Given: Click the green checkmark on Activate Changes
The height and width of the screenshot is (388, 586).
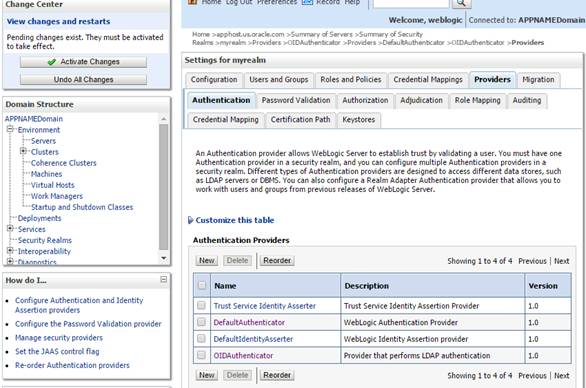Looking at the screenshot, I should [x=52, y=62].
